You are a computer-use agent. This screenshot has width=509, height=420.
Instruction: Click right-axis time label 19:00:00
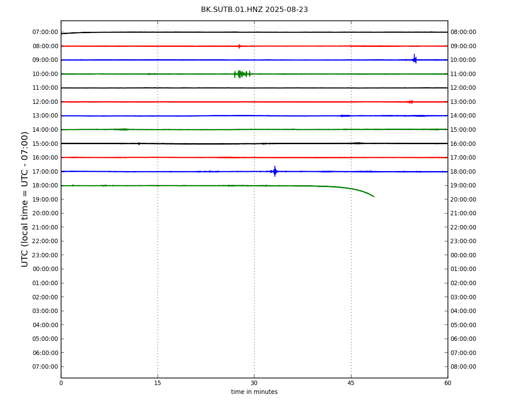click(x=463, y=186)
